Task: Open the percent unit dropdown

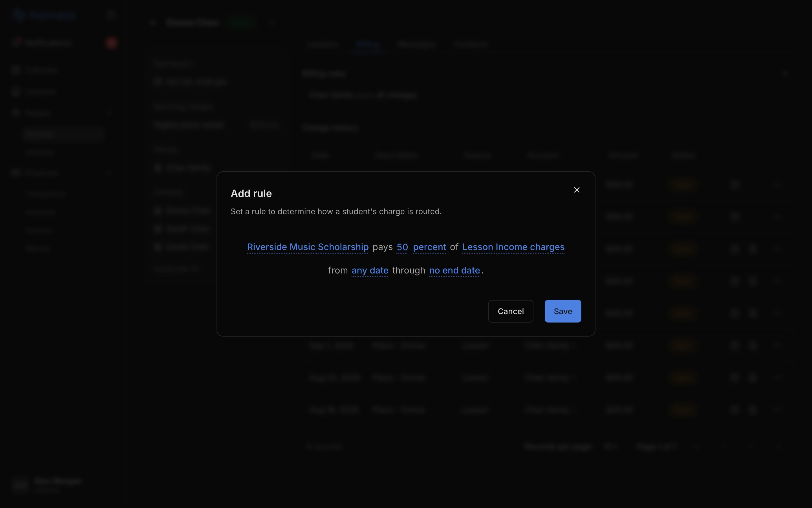Action: pos(429,247)
